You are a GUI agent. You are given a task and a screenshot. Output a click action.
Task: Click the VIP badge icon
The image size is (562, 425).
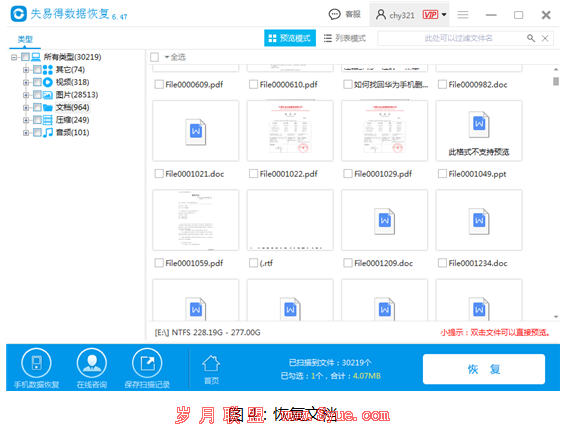[x=430, y=15]
